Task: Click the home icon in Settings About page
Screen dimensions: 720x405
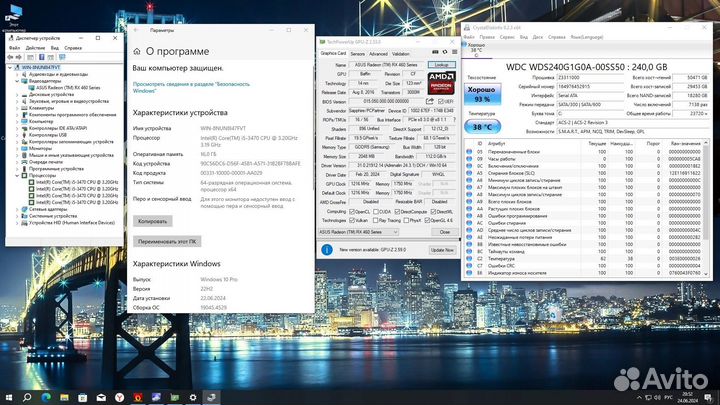Action: (x=136, y=51)
